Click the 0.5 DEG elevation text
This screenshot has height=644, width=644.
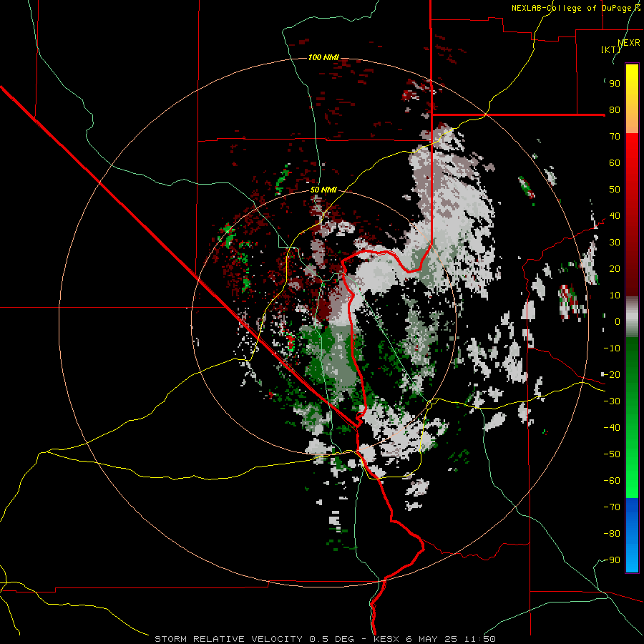[x=331, y=639]
